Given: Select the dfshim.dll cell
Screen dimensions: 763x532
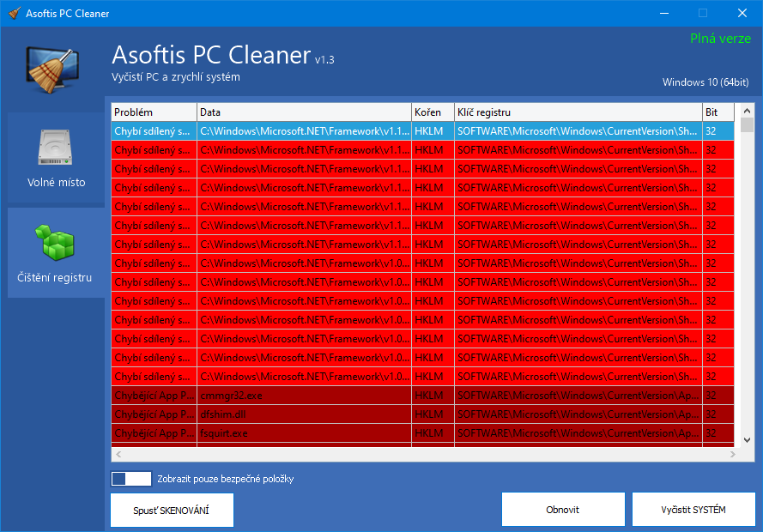Looking at the screenshot, I should pos(304,414).
